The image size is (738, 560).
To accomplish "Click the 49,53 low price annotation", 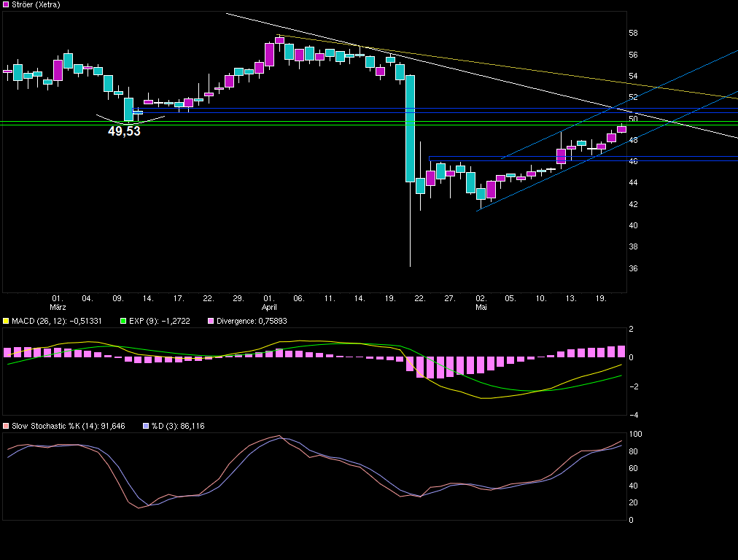I will [x=123, y=131].
